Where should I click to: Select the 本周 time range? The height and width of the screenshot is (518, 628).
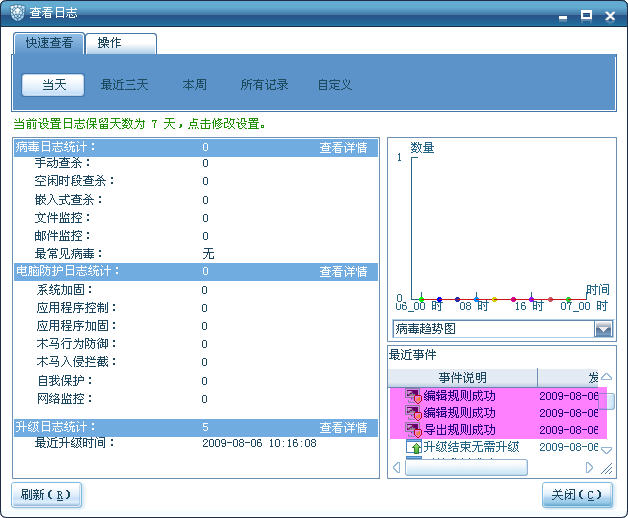(195, 85)
